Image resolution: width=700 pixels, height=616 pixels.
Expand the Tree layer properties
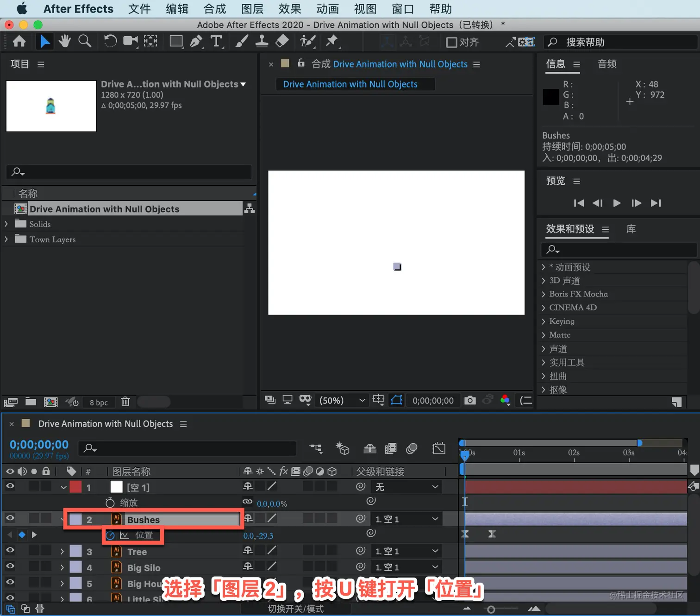tap(62, 552)
